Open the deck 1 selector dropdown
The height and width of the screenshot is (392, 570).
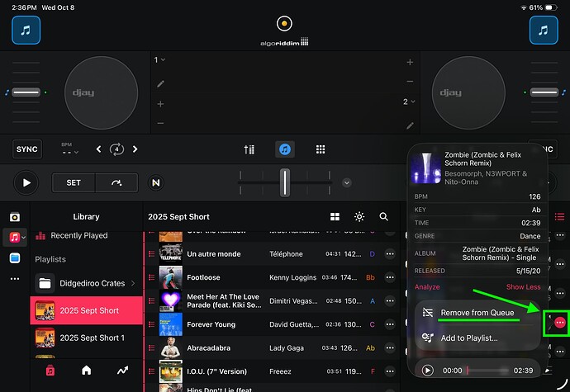pyautogui.click(x=159, y=60)
